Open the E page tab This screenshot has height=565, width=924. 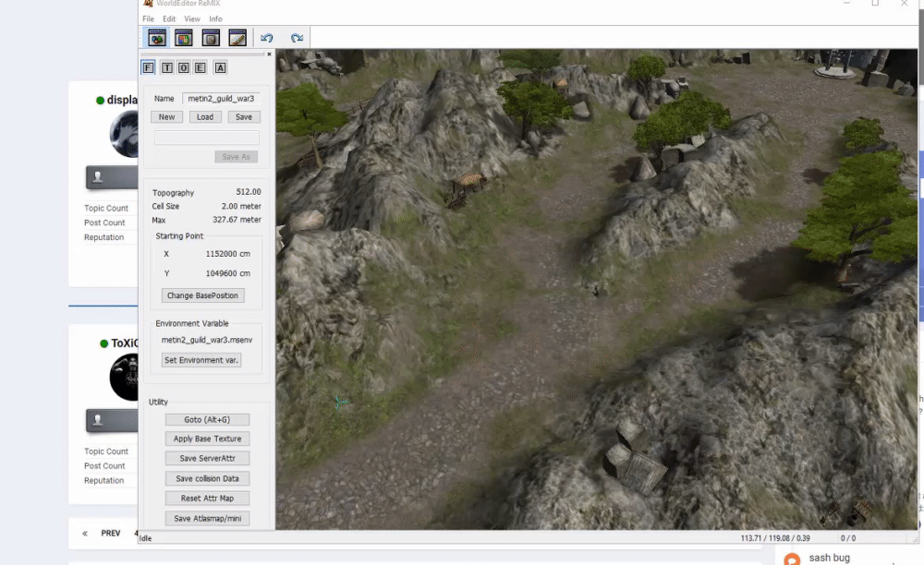[x=201, y=67]
